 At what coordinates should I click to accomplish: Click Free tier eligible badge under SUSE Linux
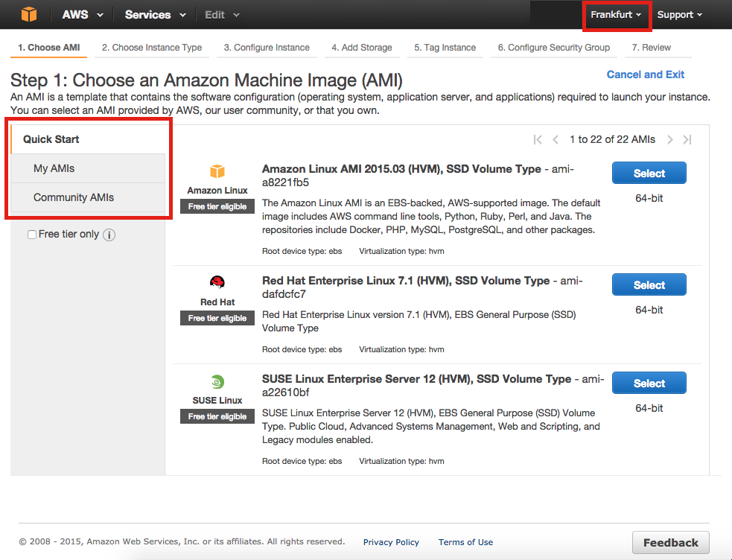click(217, 416)
